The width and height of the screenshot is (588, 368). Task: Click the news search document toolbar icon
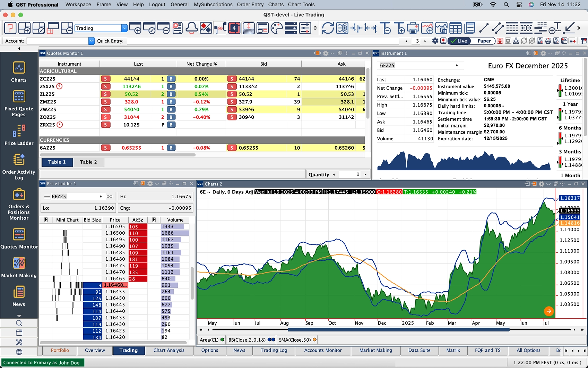click(x=178, y=28)
